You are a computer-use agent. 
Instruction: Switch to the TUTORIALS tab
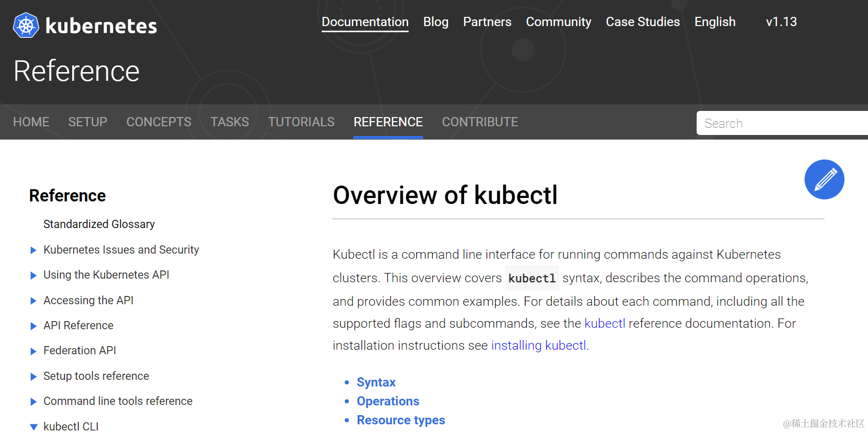coord(301,122)
